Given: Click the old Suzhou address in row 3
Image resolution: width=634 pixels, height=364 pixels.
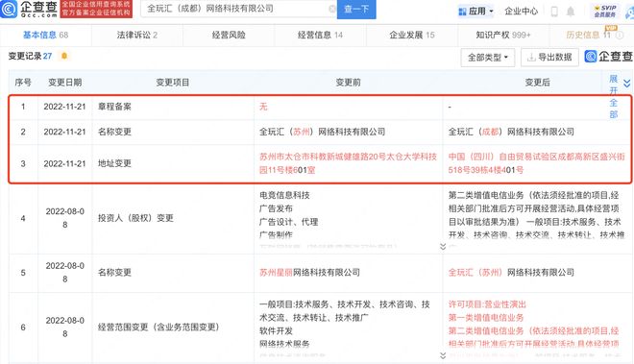Looking at the screenshot, I should pos(348,163).
